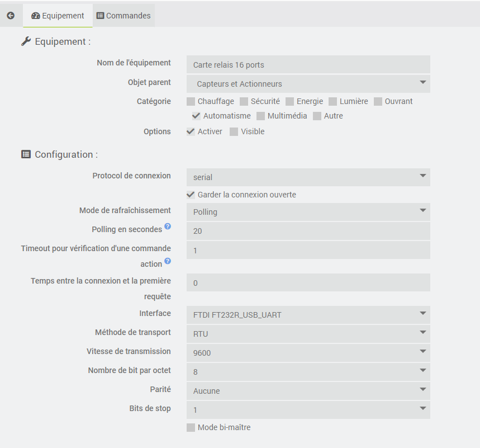The height and width of the screenshot is (448, 480).
Task: Toggle the Visible option checkbox
Action: click(x=234, y=132)
